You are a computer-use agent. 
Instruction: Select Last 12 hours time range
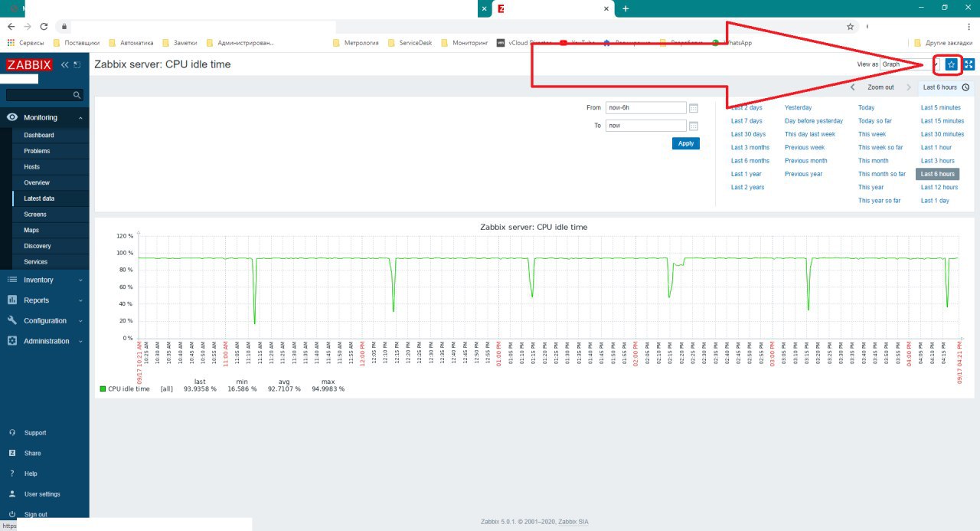point(939,187)
